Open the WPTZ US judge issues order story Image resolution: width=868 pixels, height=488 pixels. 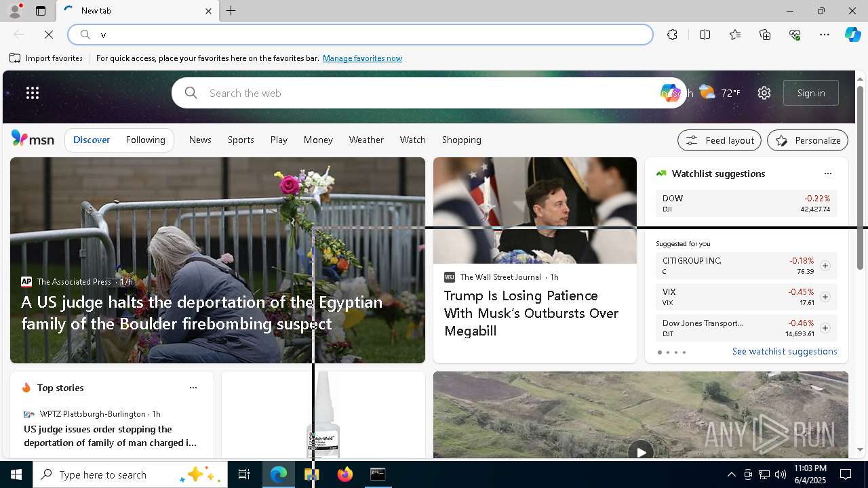coord(110,436)
